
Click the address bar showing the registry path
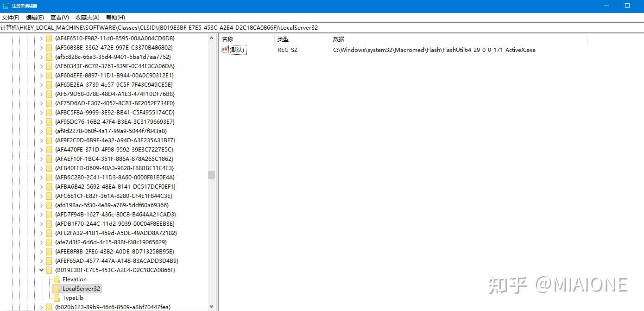pyautogui.click(x=162, y=27)
